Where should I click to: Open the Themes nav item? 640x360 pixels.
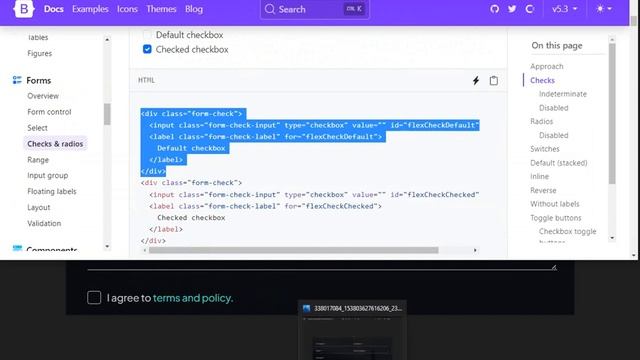coord(161,9)
